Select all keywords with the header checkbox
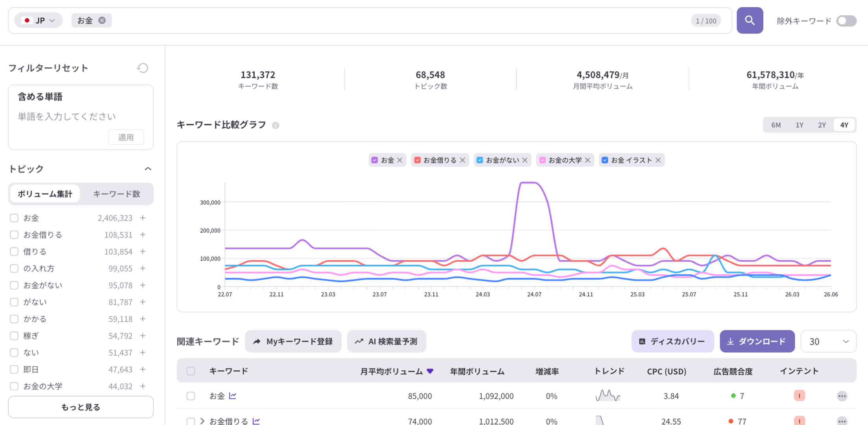The height and width of the screenshot is (425, 868). click(191, 371)
